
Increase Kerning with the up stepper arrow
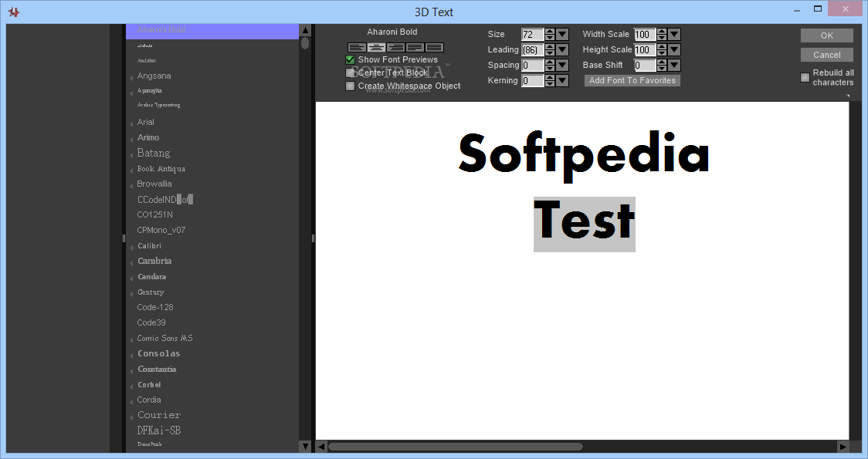click(x=550, y=78)
